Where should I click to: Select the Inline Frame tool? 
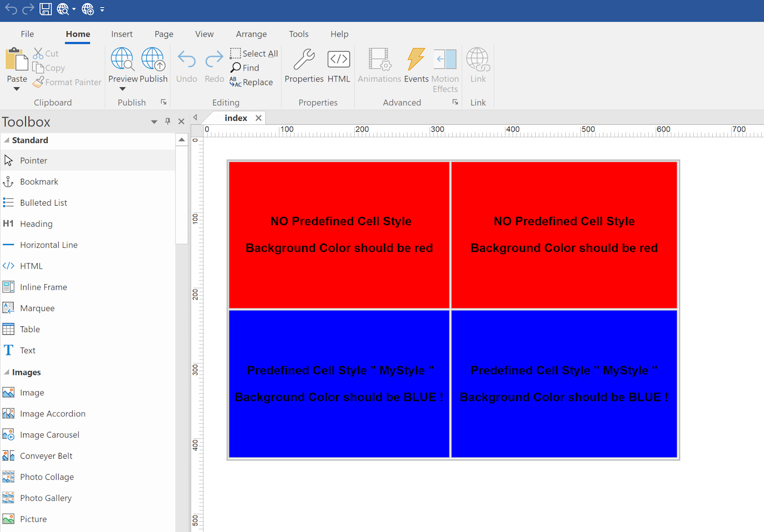pos(88,287)
